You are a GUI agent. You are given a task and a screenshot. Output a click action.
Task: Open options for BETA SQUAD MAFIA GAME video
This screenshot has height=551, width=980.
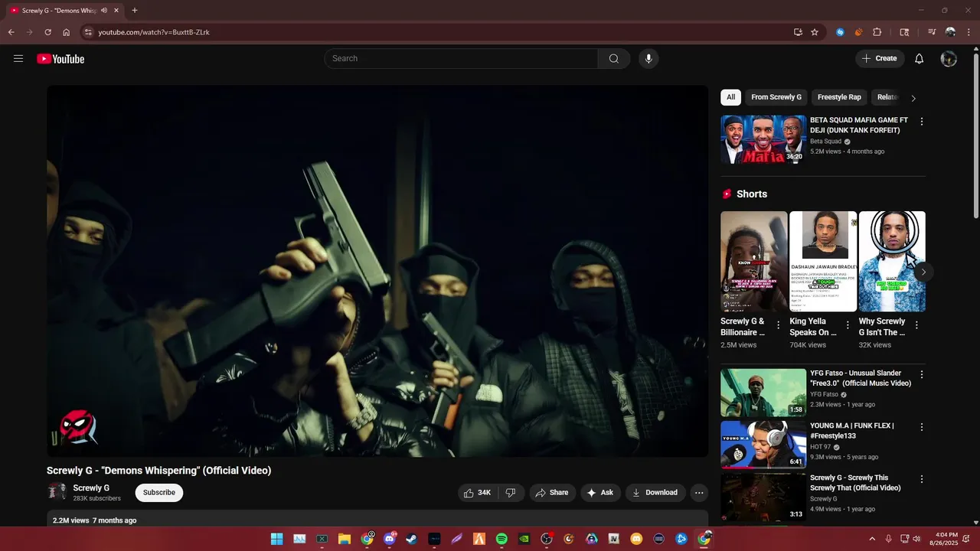[922, 122]
